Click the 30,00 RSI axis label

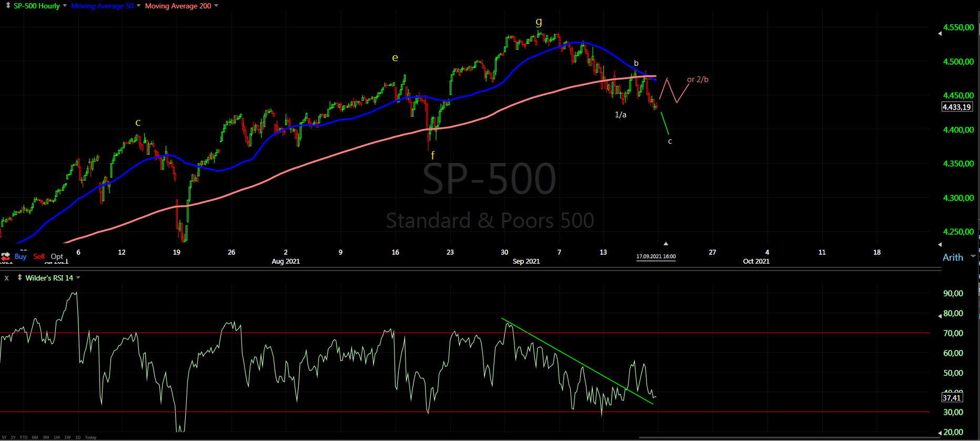coord(953,412)
